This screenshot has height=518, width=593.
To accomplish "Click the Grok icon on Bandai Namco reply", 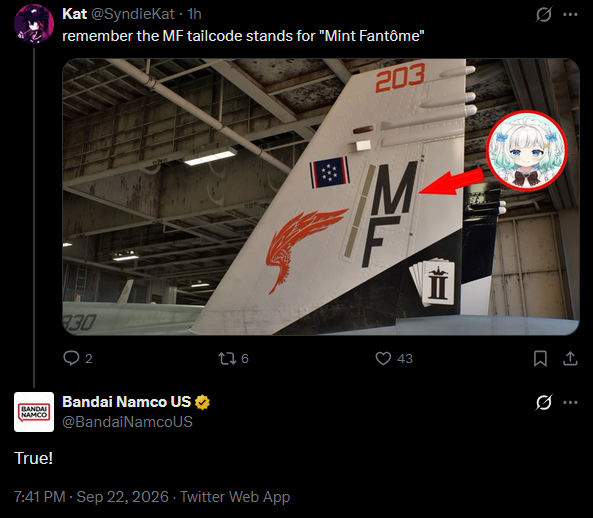I will [x=543, y=402].
